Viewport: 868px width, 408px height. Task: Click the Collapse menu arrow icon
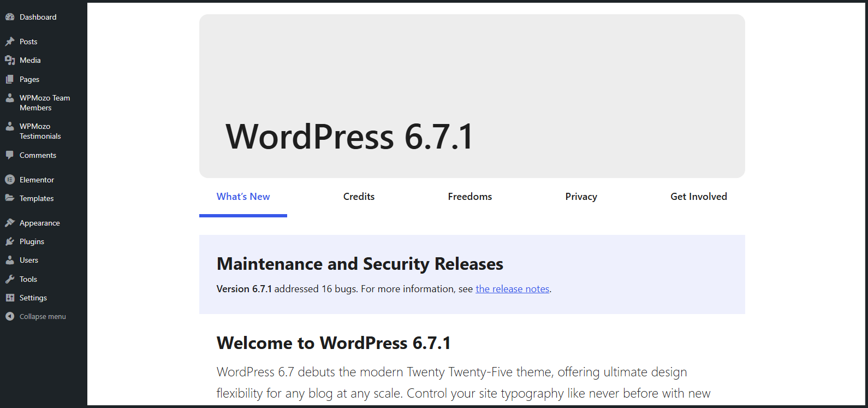pyautogui.click(x=10, y=316)
